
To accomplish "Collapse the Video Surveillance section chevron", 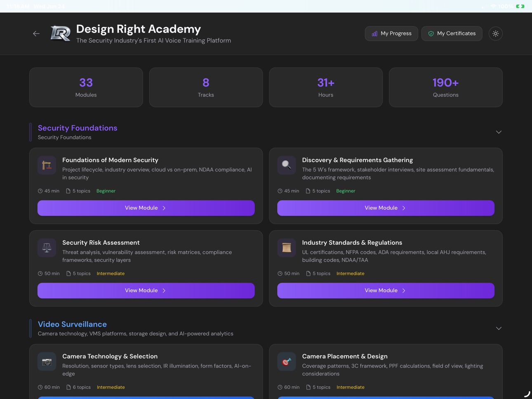I will tap(499, 328).
